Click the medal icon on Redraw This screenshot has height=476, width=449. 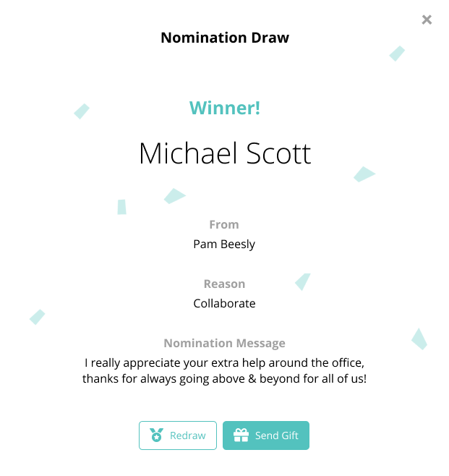156,435
